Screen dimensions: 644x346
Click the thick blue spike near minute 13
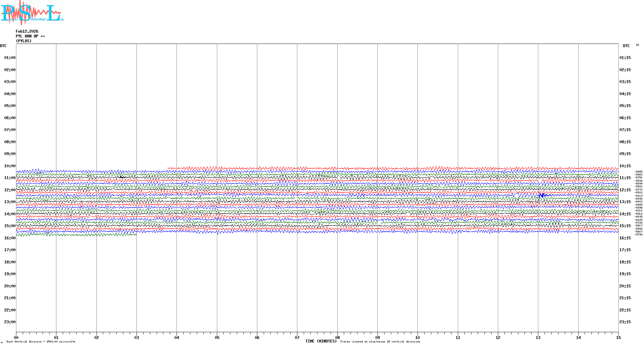click(x=542, y=195)
